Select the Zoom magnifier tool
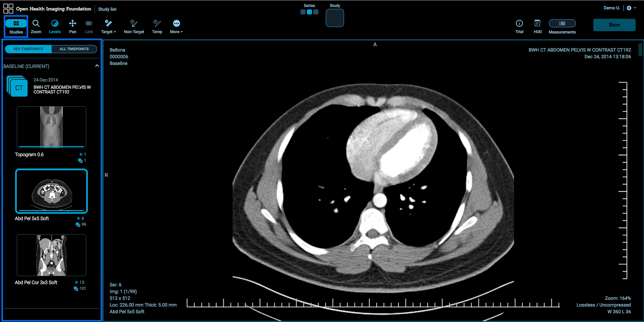 [x=36, y=26]
